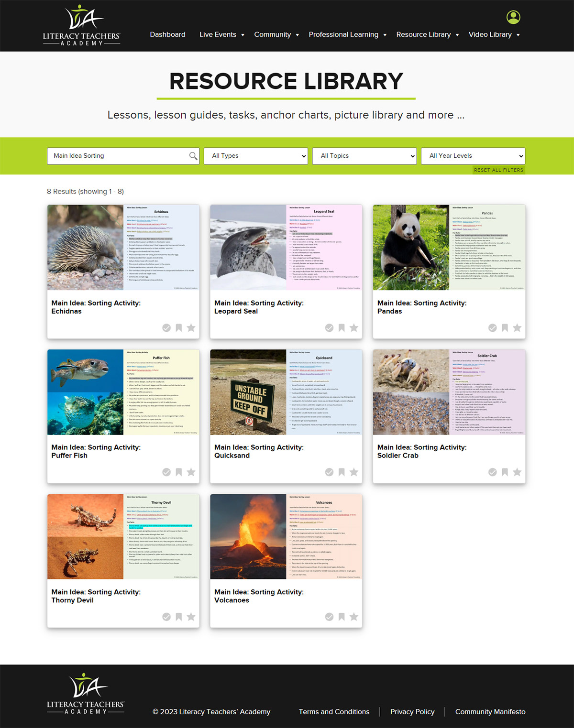Screen dimensions: 574x728
Task: Expand the All Year Levels dropdown
Action: click(473, 156)
